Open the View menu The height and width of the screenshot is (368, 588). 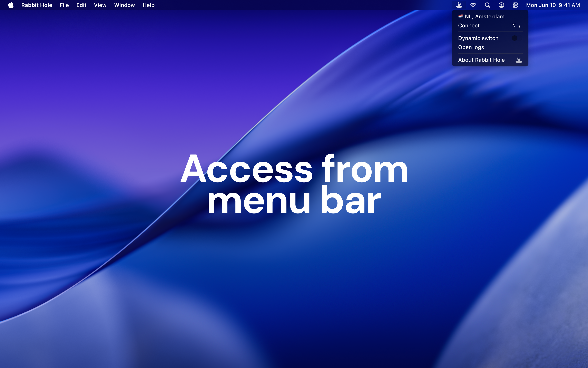point(100,5)
